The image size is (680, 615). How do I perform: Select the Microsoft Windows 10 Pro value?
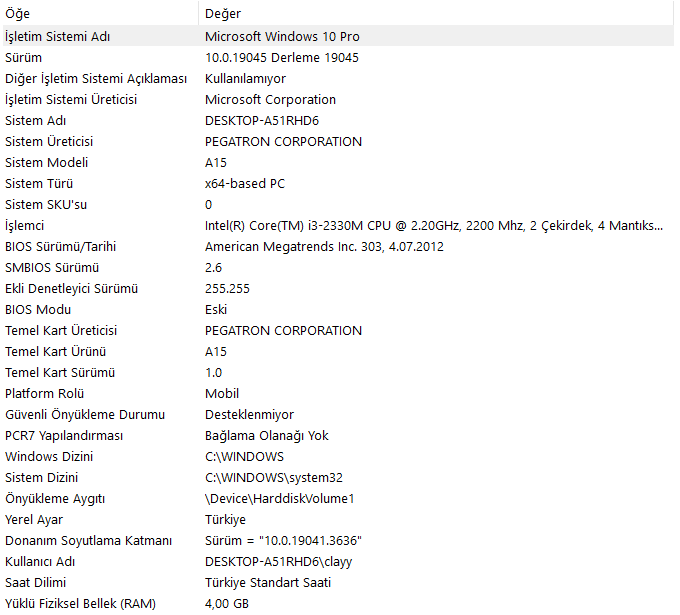tap(282, 36)
